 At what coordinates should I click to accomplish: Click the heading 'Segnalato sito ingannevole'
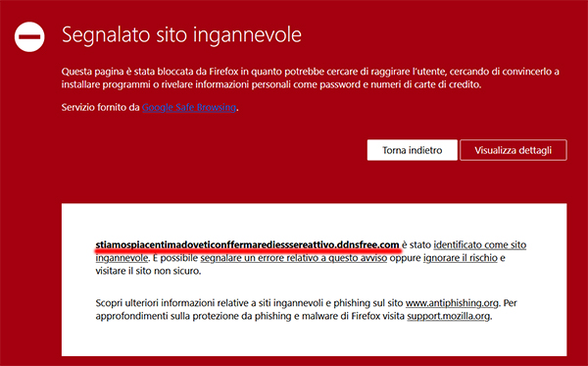[181, 35]
